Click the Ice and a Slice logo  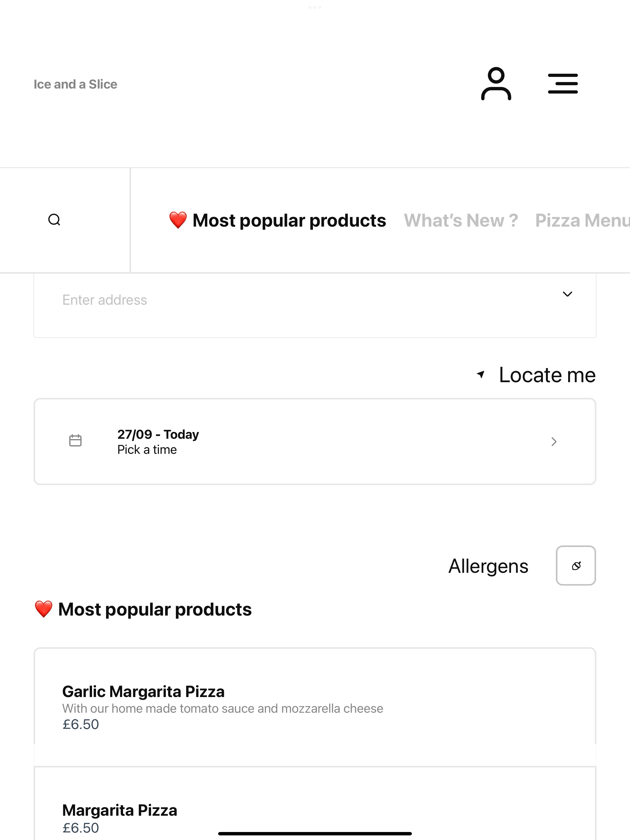75,84
